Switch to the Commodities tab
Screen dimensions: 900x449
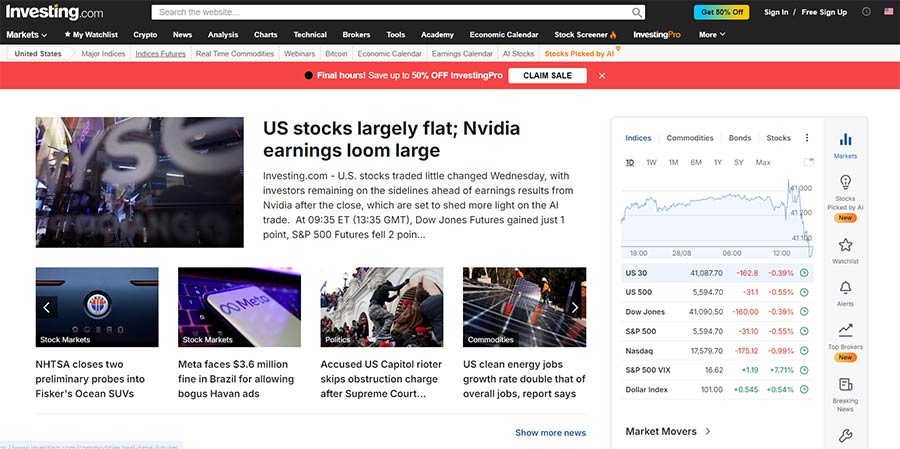click(690, 138)
